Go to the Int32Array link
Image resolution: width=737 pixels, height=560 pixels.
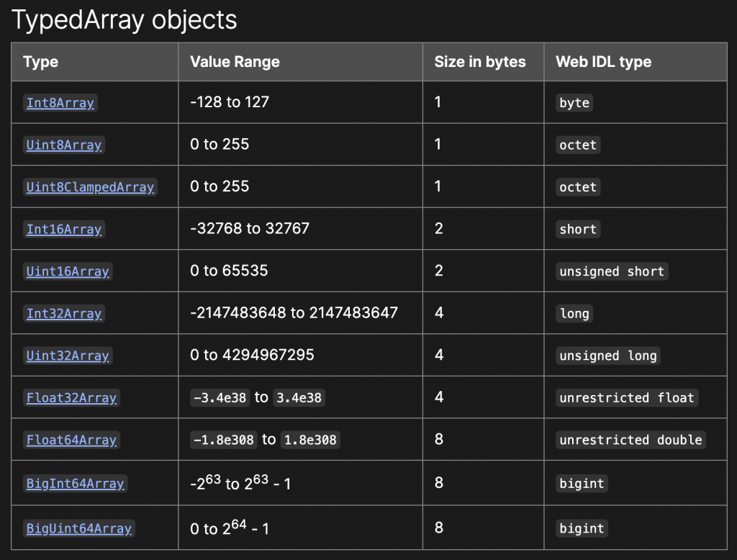(64, 314)
